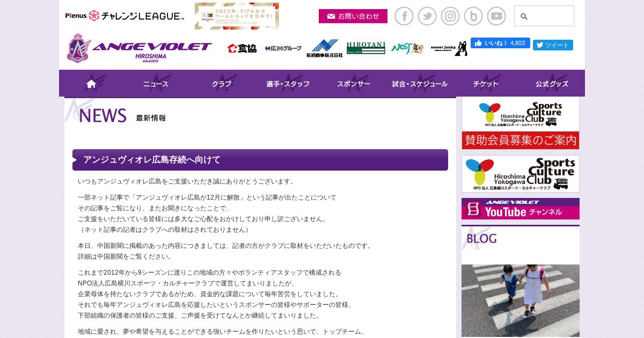Open the Twitter social icon
The image size is (644, 338).
point(427,16)
